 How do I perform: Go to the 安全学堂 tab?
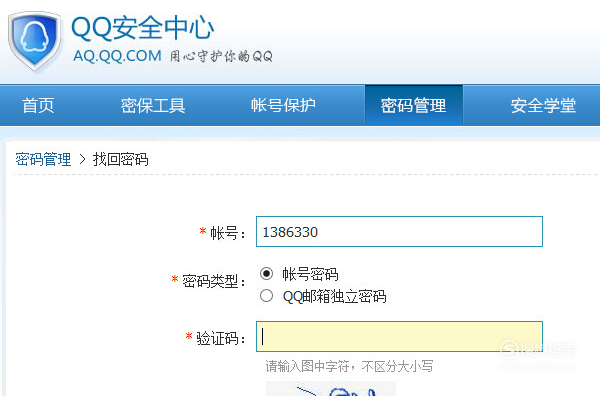(543, 106)
